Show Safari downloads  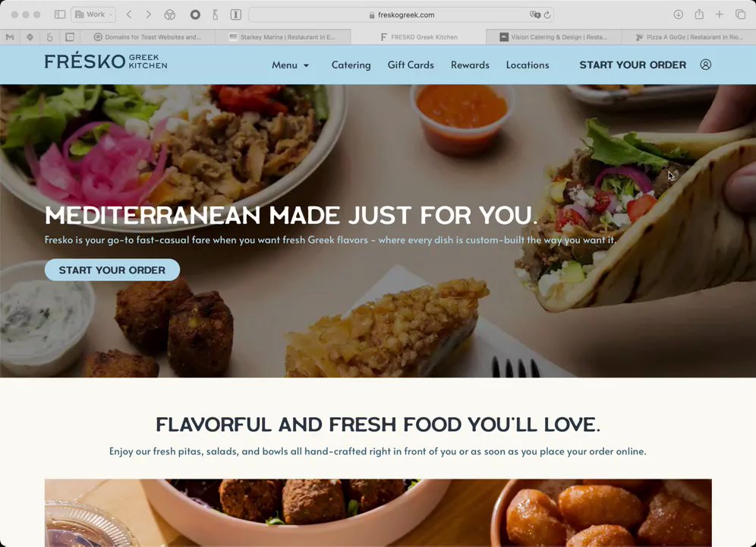point(679,14)
